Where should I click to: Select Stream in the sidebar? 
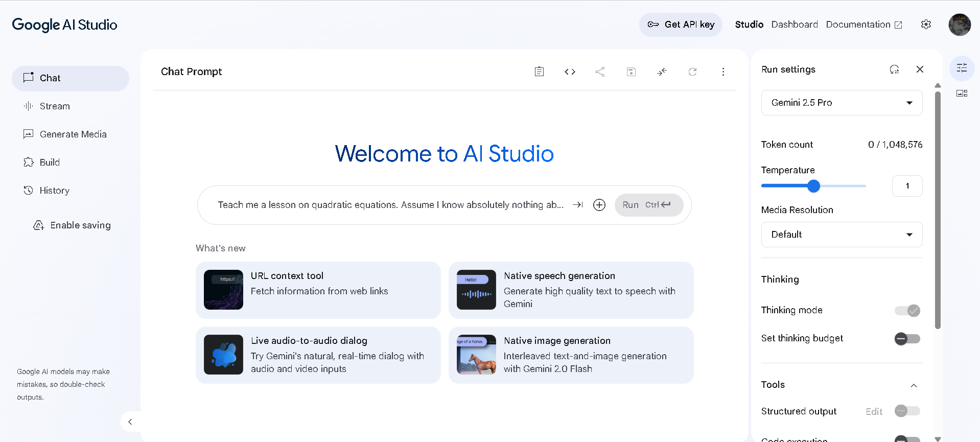pyautogui.click(x=71, y=106)
